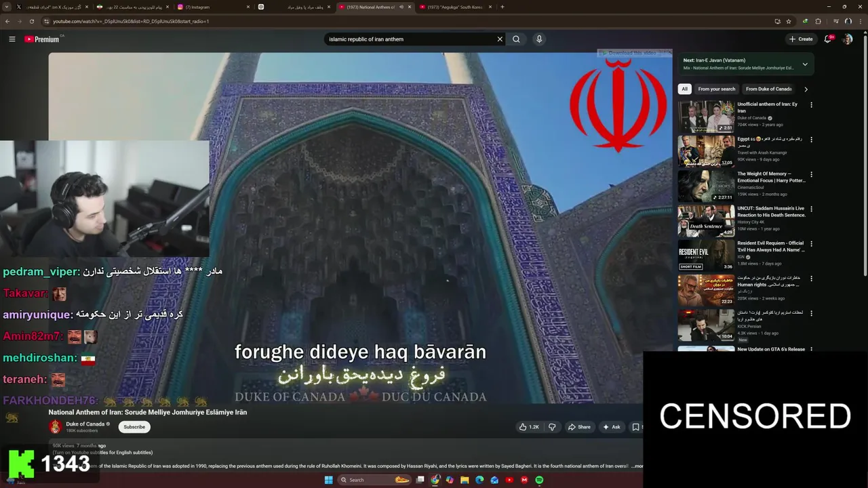Switch to the X browser tab
Image resolution: width=868 pixels, height=488 pixels.
(x=51, y=7)
